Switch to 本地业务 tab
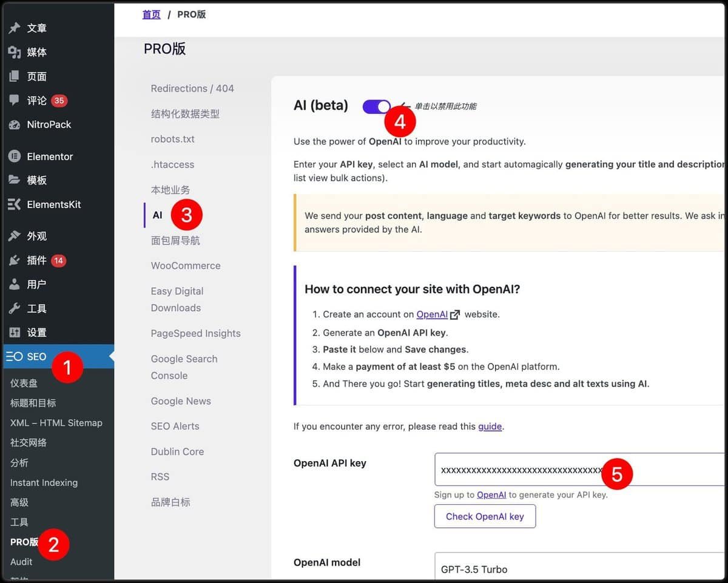Screen dimensions: 728x583 (x=170, y=190)
